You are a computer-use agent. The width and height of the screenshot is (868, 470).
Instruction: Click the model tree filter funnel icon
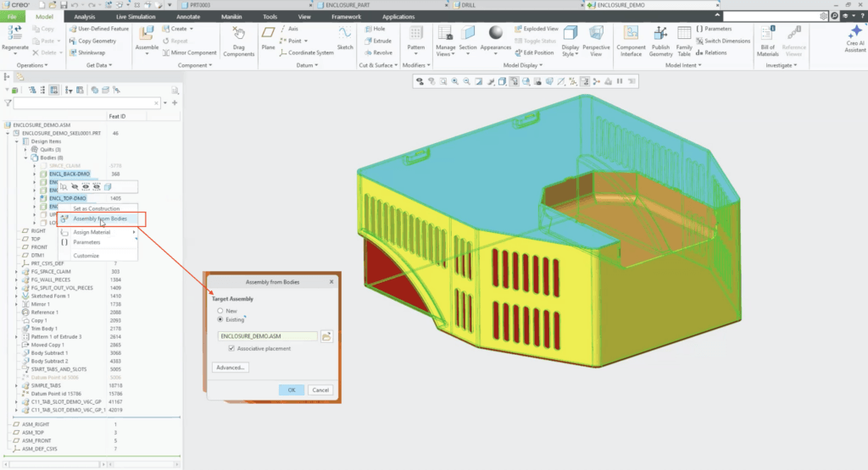[8, 102]
